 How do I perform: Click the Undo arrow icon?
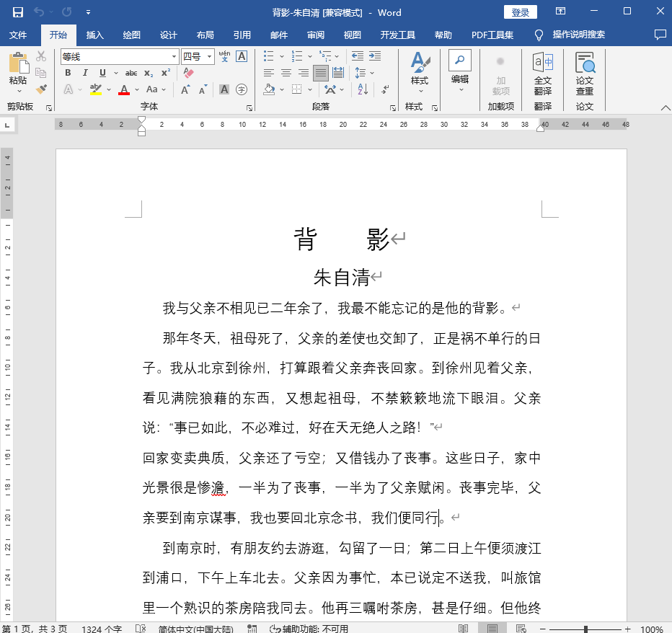[x=38, y=12]
